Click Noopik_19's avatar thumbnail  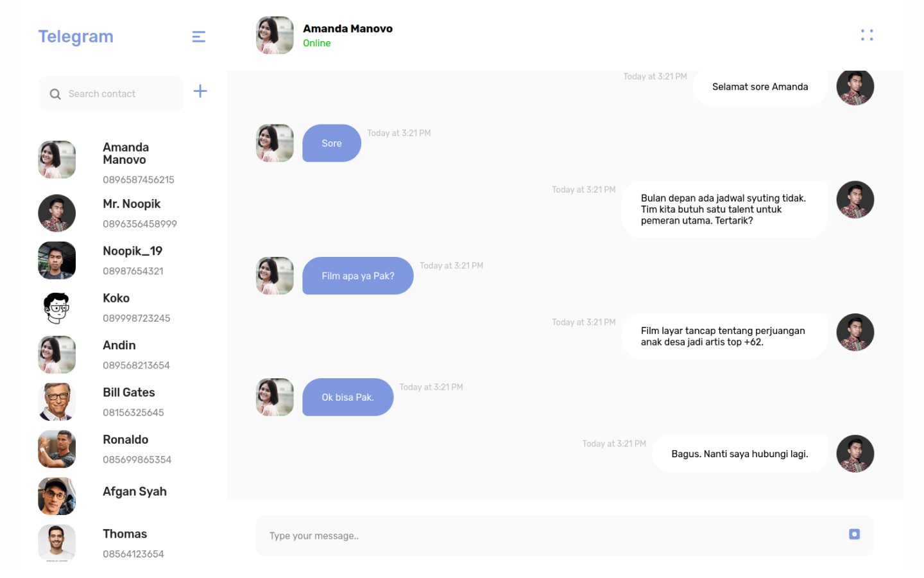tap(56, 260)
